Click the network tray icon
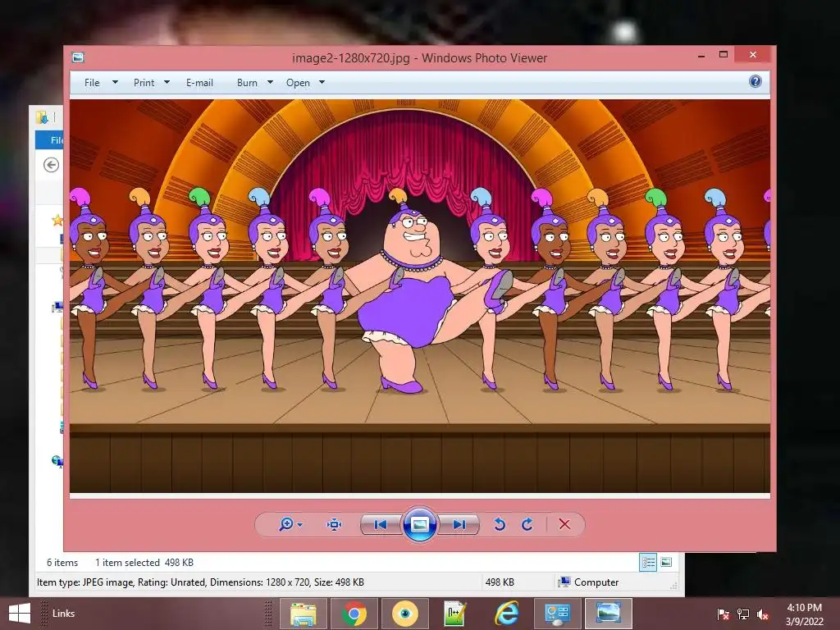This screenshot has width=840, height=630. pos(743,614)
